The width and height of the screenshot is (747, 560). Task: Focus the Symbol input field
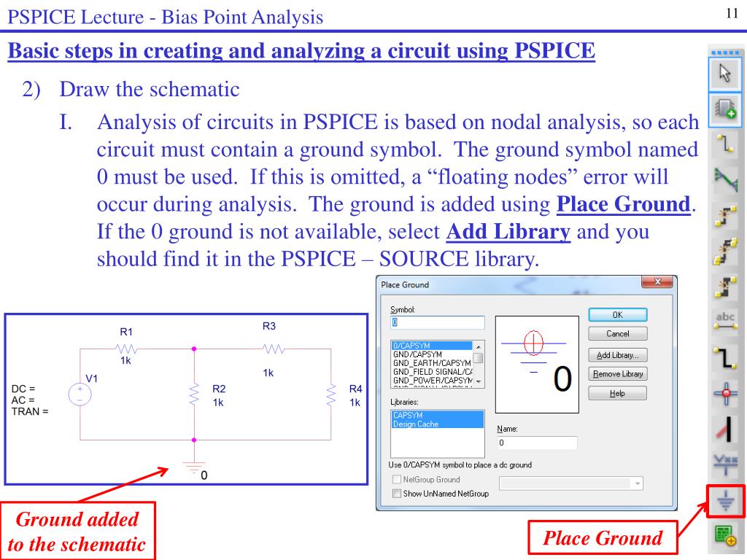(x=438, y=322)
